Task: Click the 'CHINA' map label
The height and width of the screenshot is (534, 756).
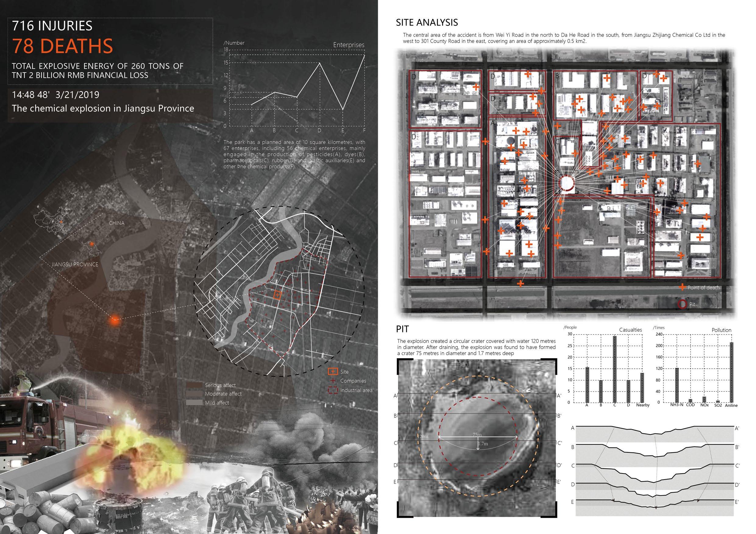Action: pyautogui.click(x=117, y=223)
